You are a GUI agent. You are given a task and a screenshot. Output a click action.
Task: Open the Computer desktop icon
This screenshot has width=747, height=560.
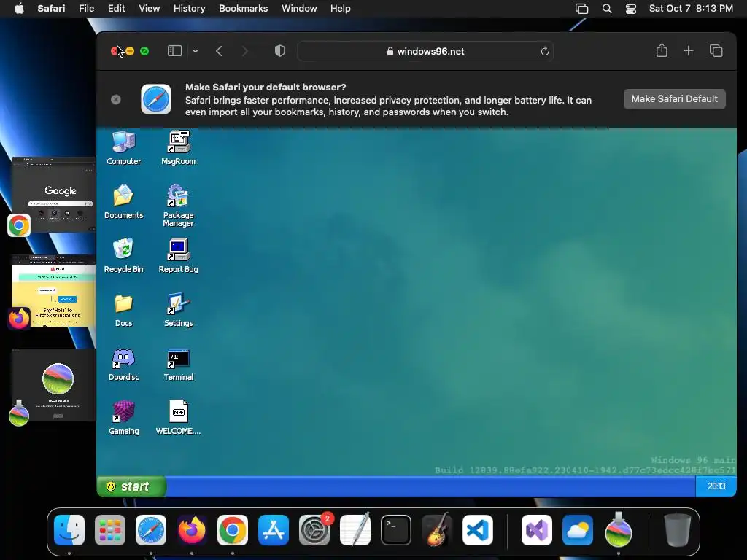point(123,147)
